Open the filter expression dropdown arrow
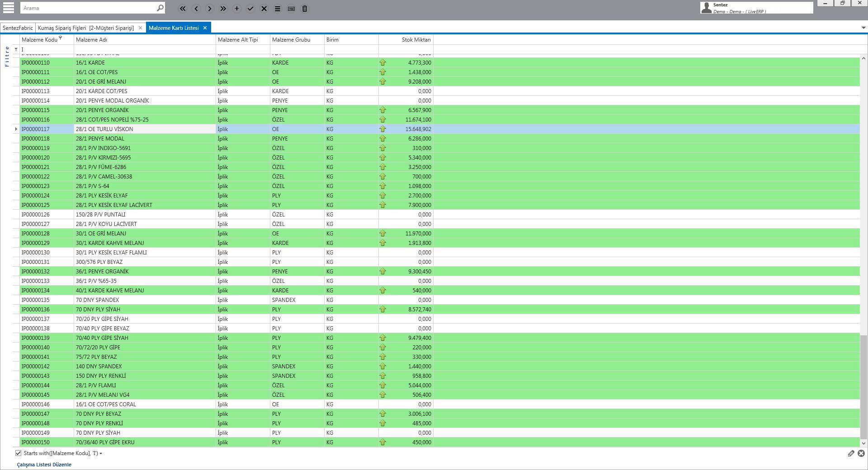This screenshot has width=868, height=470. coord(101,453)
